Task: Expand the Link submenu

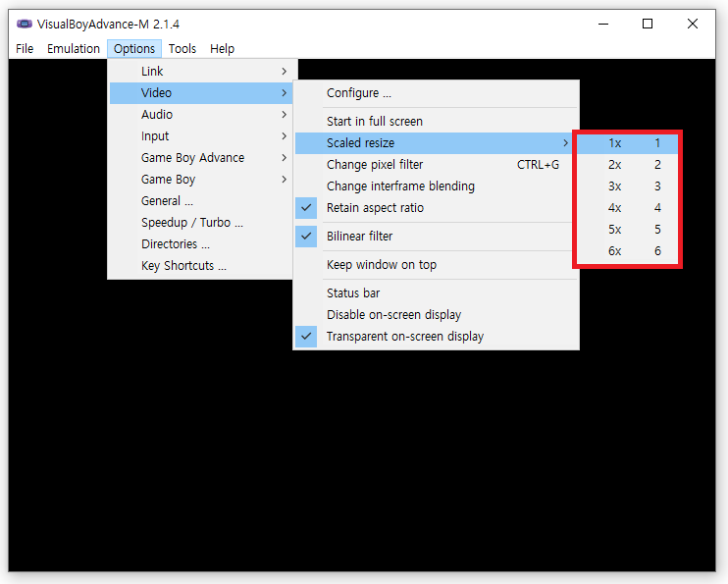Action: coord(201,71)
